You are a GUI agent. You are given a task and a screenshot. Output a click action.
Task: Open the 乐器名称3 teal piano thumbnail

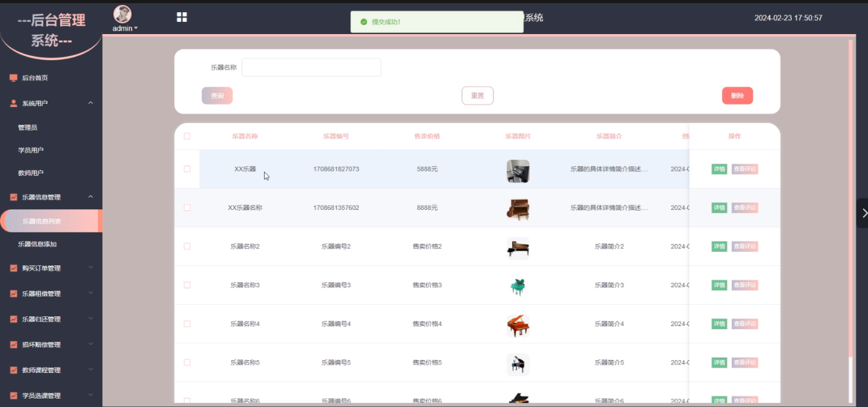point(518,287)
